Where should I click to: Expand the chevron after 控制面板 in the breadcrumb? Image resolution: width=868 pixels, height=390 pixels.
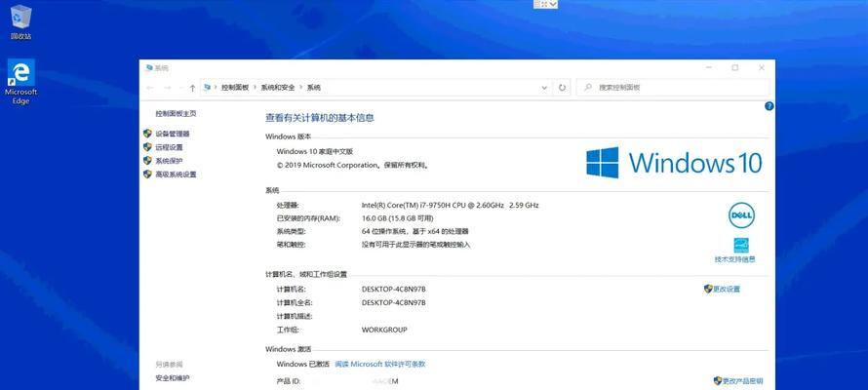[255, 88]
